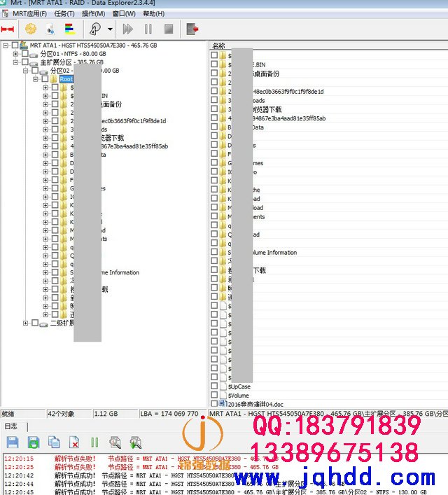Screen dimensions: 448x495
Task: Expand the 桌面备份 folder in the tree
Action: 45,104
